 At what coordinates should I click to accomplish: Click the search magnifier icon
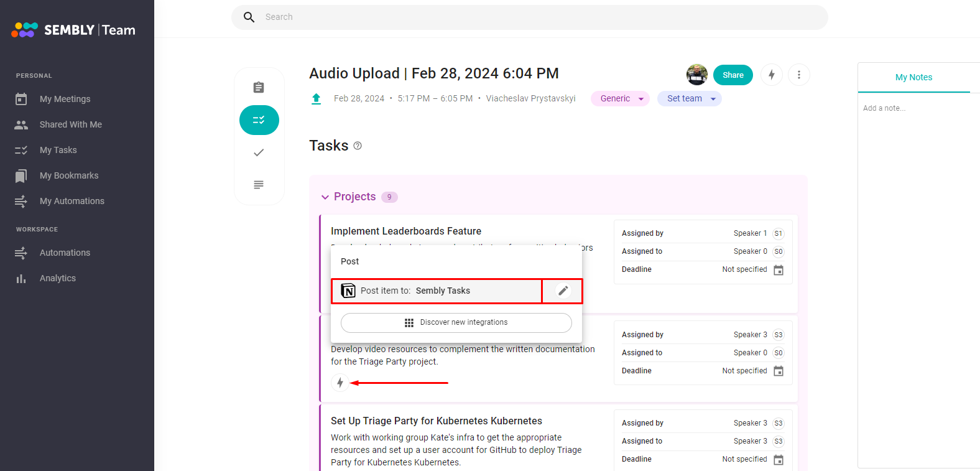249,17
